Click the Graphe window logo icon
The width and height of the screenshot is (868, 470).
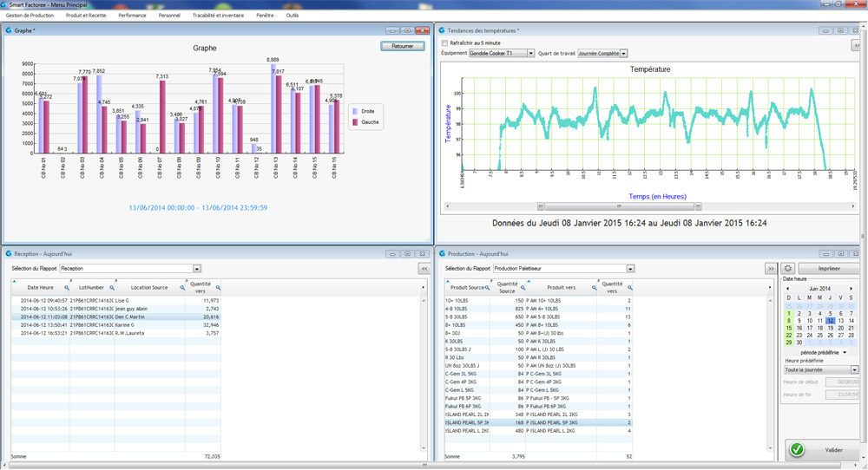click(9, 30)
